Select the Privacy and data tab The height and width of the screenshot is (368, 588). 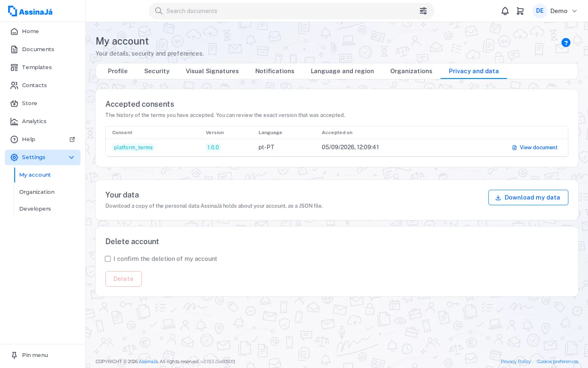474,71
